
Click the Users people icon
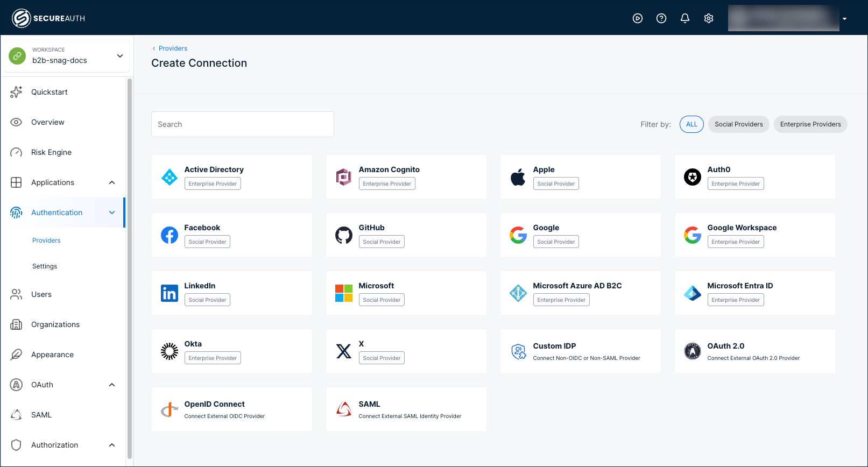[x=16, y=294]
